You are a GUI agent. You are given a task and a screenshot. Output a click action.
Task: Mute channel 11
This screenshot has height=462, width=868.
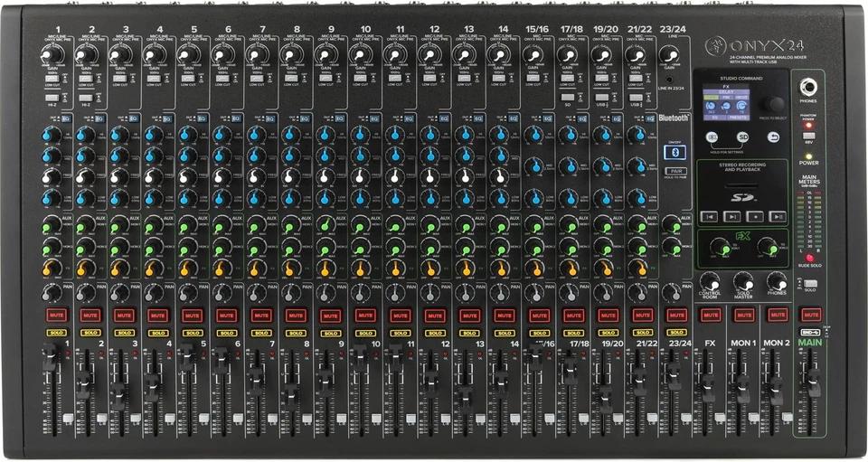point(400,316)
